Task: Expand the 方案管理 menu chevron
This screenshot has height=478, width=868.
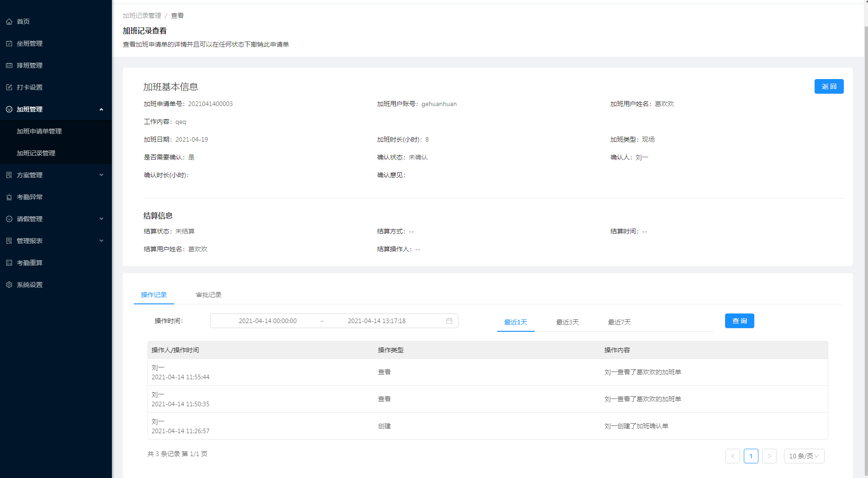Action: 101,175
